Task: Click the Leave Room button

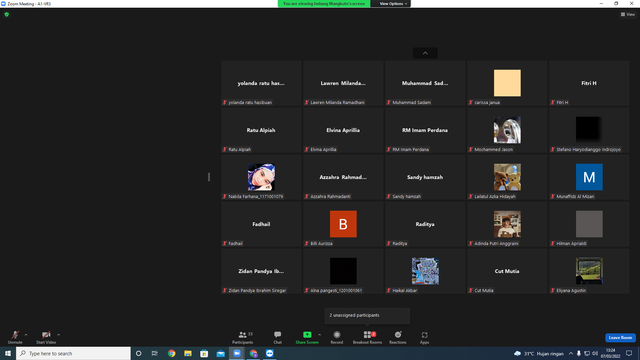Action: 620,338
